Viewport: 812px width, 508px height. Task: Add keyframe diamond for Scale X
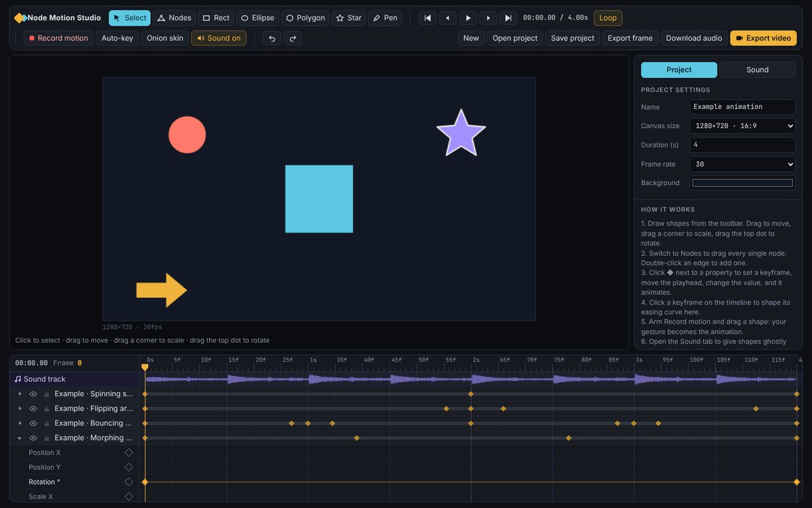tap(129, 496)
